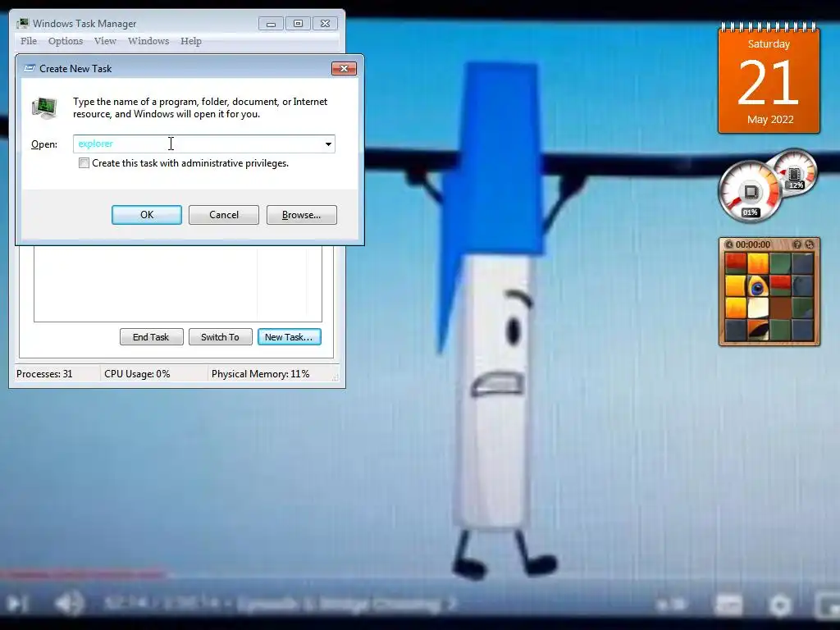Click the New Task... button
The height and width of the screenshot is (630, 840).
pyautogui.click(x=290, y=337)
